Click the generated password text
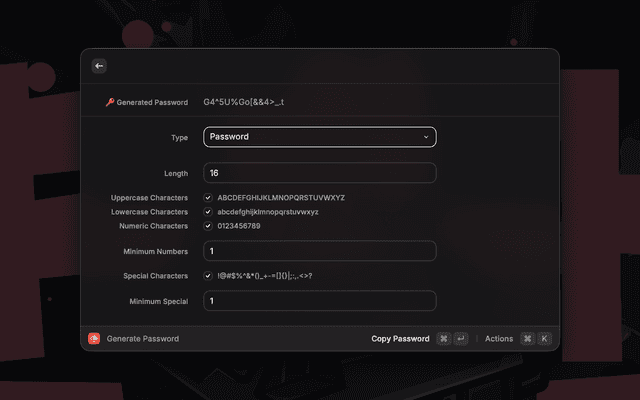This screenshot has height=400, width=640. 244,102
